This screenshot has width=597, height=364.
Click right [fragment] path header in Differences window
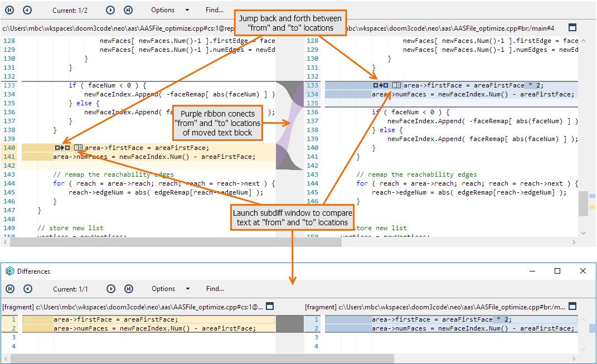click(435, 307)
